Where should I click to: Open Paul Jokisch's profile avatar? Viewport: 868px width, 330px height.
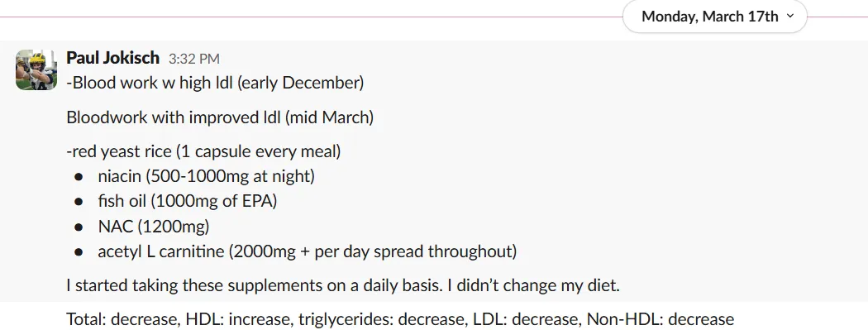click(x=36, y=69)
